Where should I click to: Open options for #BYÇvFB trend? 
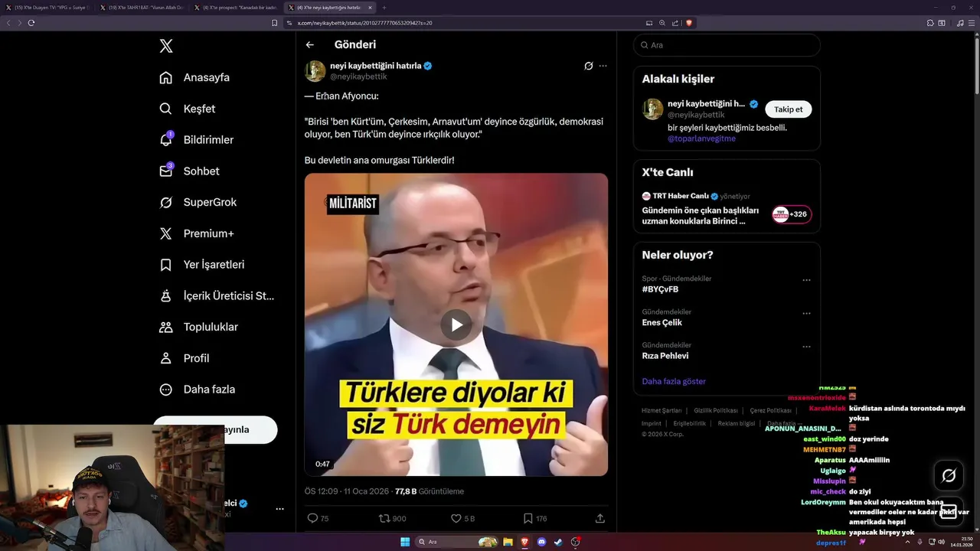[806, 280]
